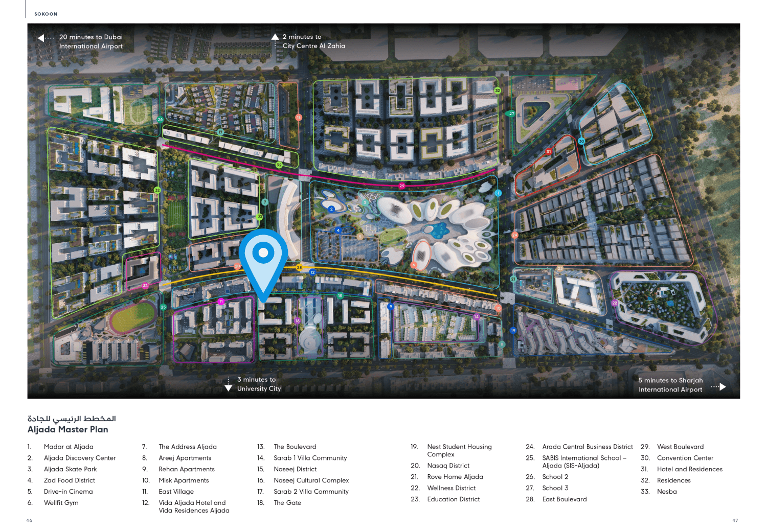Select the SOKOON logo at top left

[x=46, y=14]
